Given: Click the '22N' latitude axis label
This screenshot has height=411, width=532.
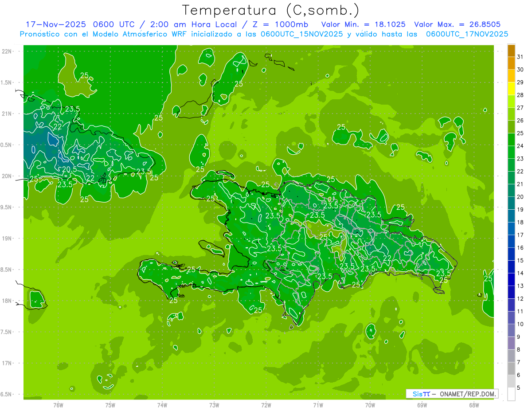Looking at the screenshot, I should click(x=7, y=51).
